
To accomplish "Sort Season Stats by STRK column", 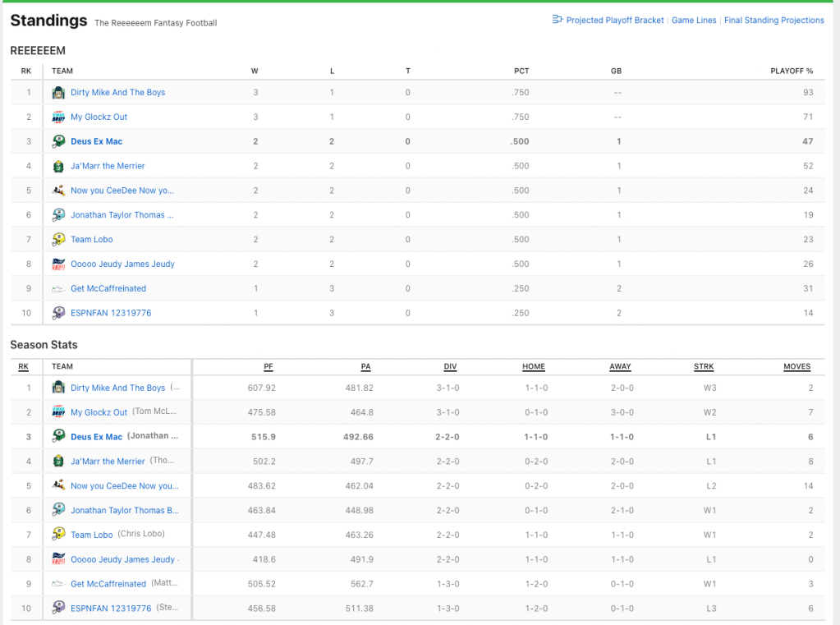I will coord(704,367).
